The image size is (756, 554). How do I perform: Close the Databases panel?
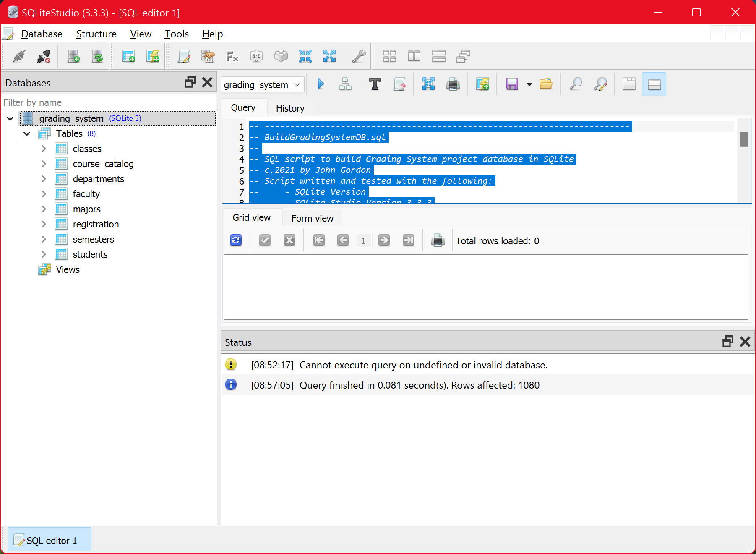207,82
